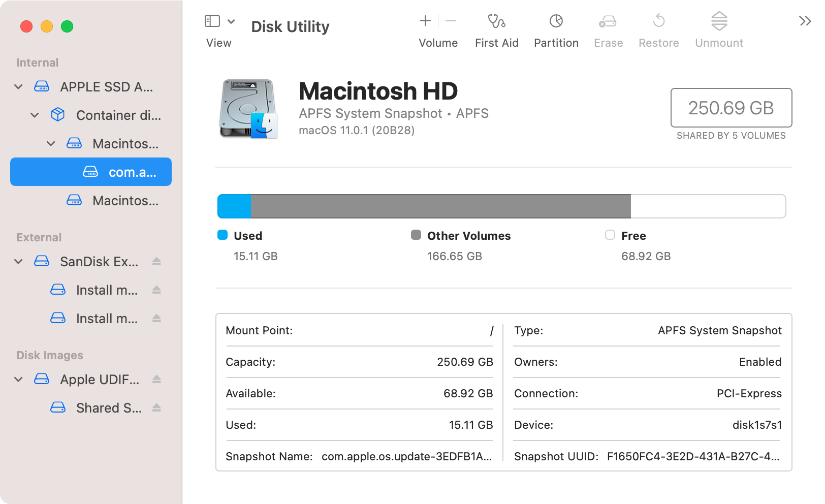Click the Owners Enabled value
This screenshot has width=825, height=504.
[760, 362]
